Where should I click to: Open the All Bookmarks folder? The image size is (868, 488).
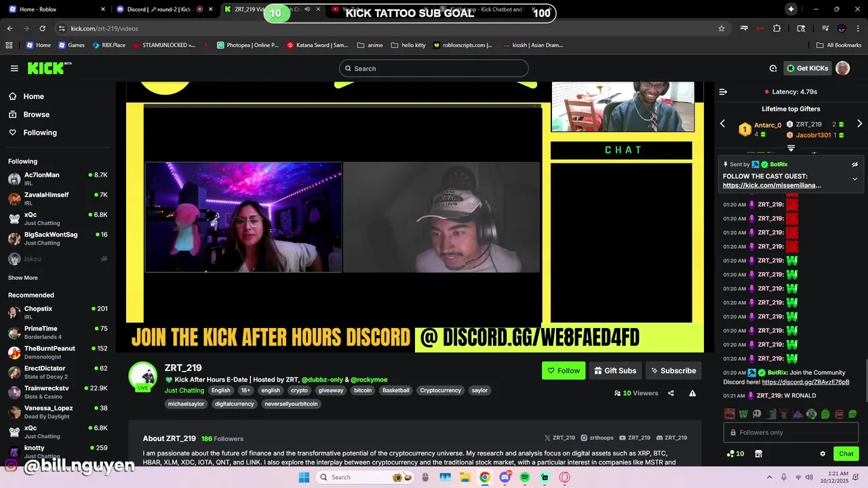tap(839, 45)
